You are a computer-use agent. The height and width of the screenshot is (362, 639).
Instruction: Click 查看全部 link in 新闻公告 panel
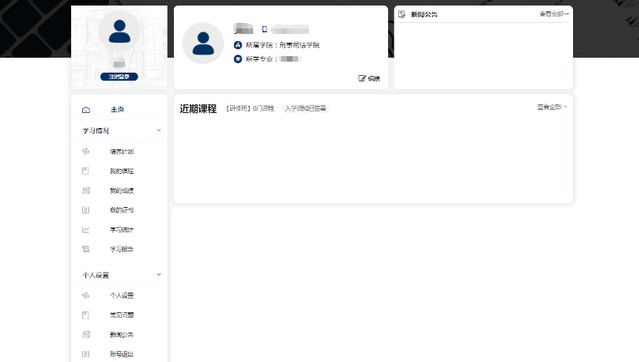(554, 14)
